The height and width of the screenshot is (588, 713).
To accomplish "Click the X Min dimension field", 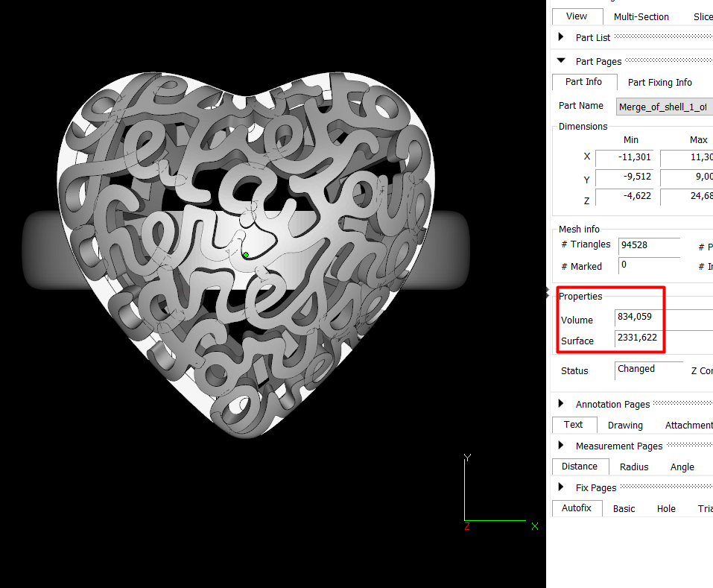I will [624, 157].
